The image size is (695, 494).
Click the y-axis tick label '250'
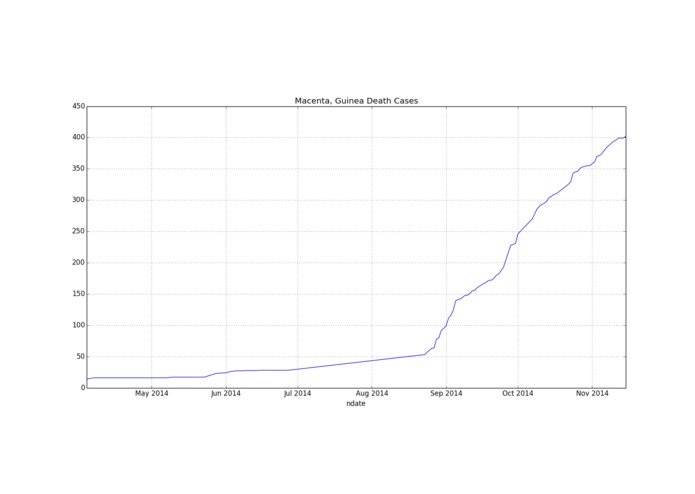(x=78, y=231)
